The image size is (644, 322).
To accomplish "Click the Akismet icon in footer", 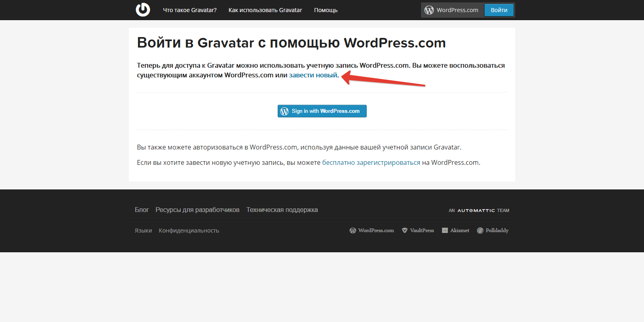I will tap(445, 231).
